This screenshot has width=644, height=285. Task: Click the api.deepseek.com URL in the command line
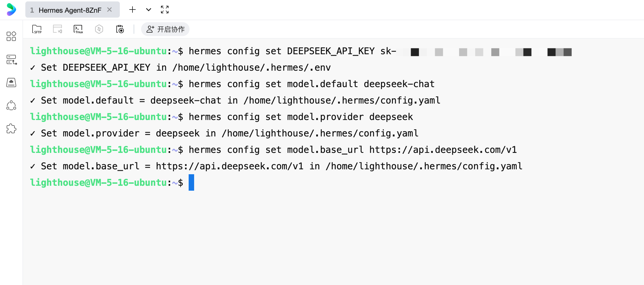click(x=443, y=150)
